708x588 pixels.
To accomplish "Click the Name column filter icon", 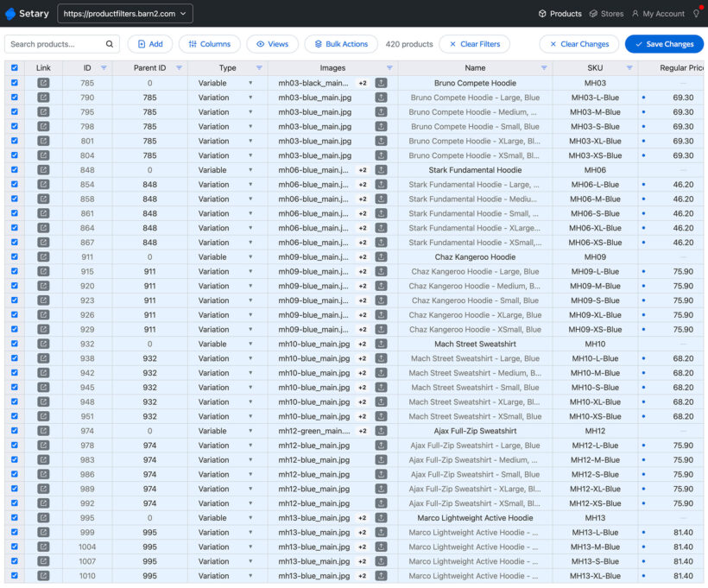I will click(x=544, y=67).
